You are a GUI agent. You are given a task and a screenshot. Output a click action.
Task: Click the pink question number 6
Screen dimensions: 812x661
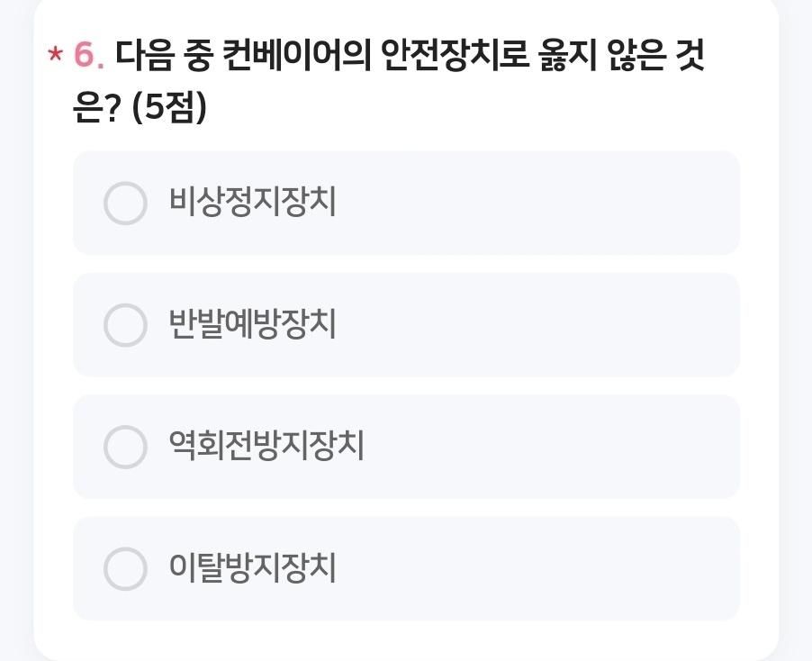coord(88,56)
